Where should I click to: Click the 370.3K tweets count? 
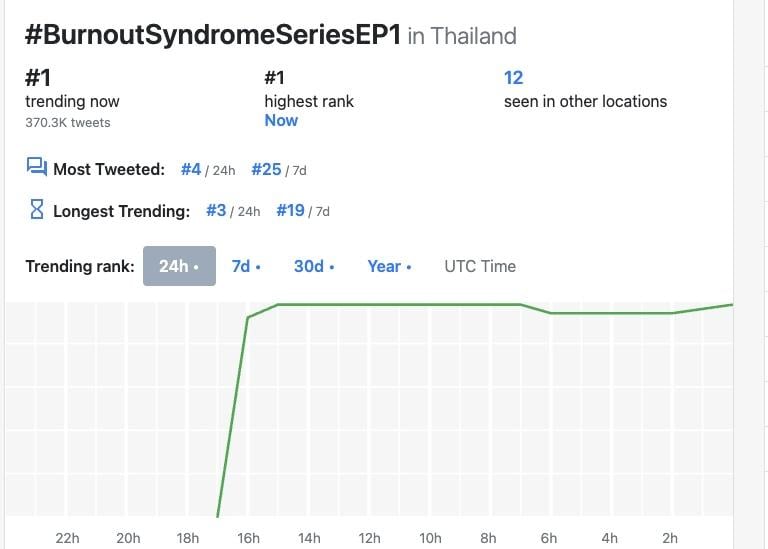click(x=68, y=122)
